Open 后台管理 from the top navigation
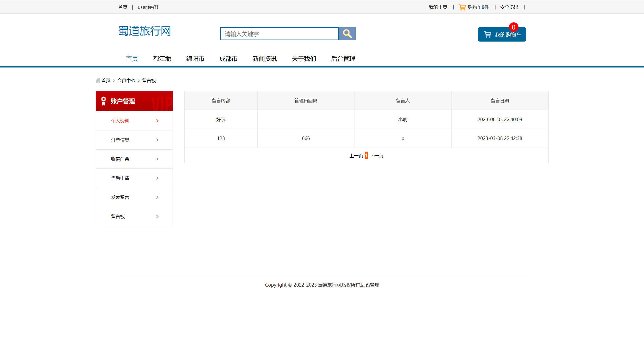This screenshot has height=346, width=644. pyautogui.click(x=343, y=59)
